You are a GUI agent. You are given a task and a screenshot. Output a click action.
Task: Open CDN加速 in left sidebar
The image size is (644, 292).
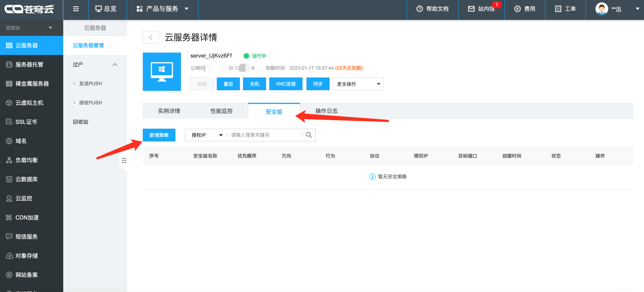coord(27,217)
